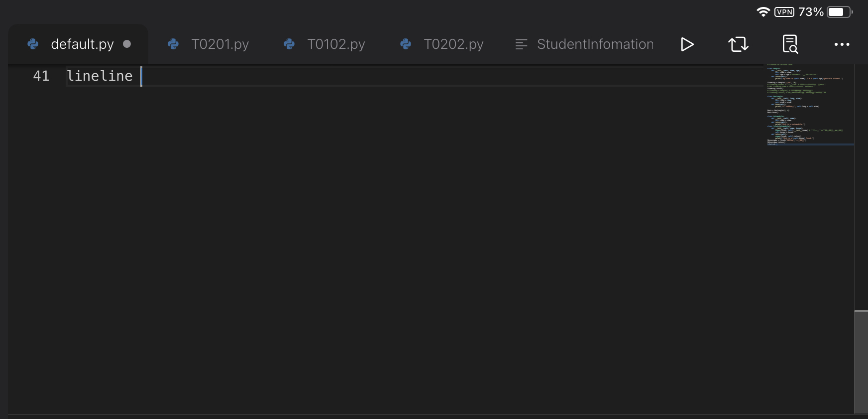Viewport: 868px width, 419px height.
Task: Click the Python icon beside T0102.py
Action: (x=289, y=44)
